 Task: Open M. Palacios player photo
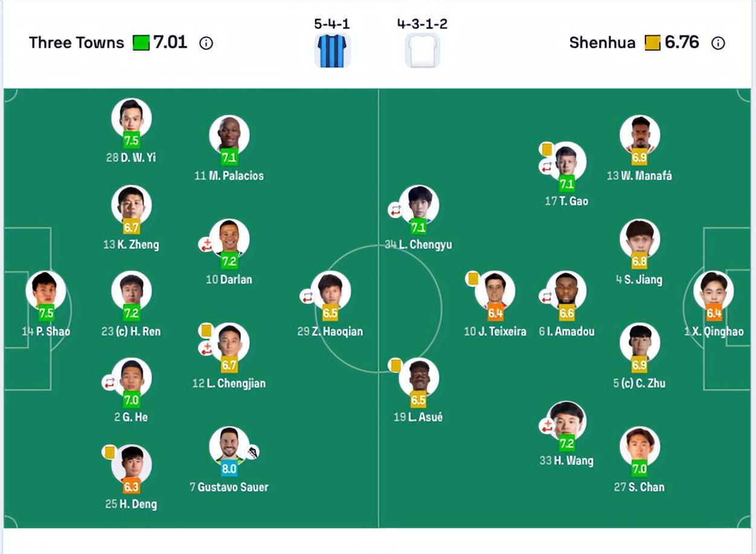(229, 134)
